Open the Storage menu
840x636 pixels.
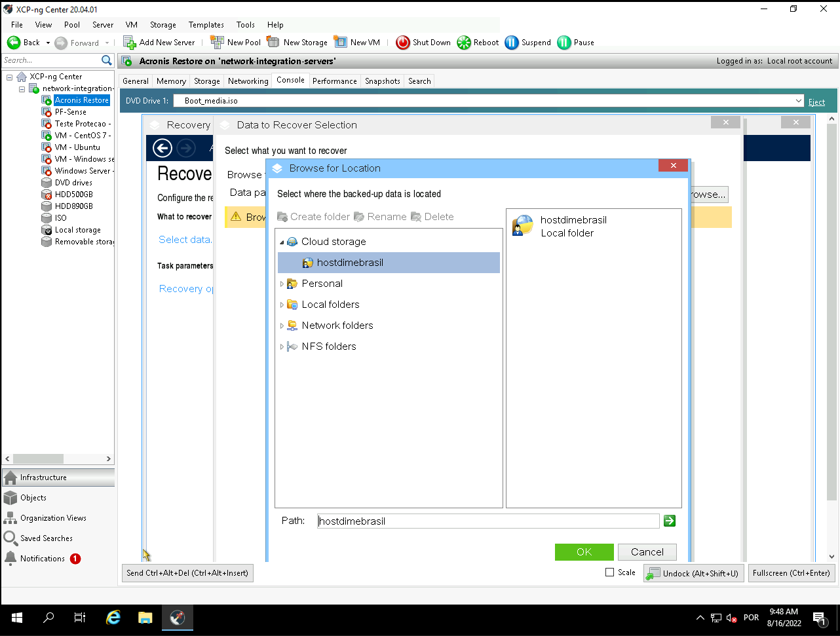(x=163, y=25)
